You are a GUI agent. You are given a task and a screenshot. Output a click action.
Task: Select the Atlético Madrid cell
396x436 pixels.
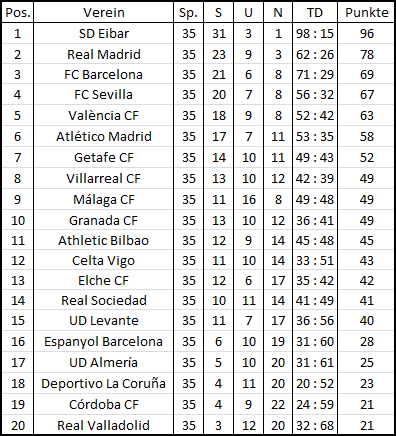103,136
